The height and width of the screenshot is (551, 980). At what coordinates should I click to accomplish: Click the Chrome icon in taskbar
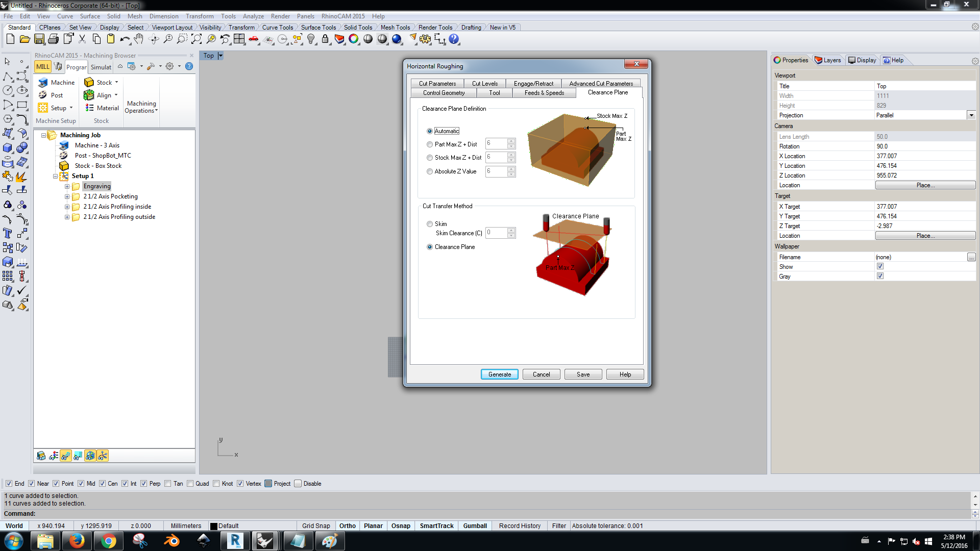pyautogui.click(x=108, y=541)
